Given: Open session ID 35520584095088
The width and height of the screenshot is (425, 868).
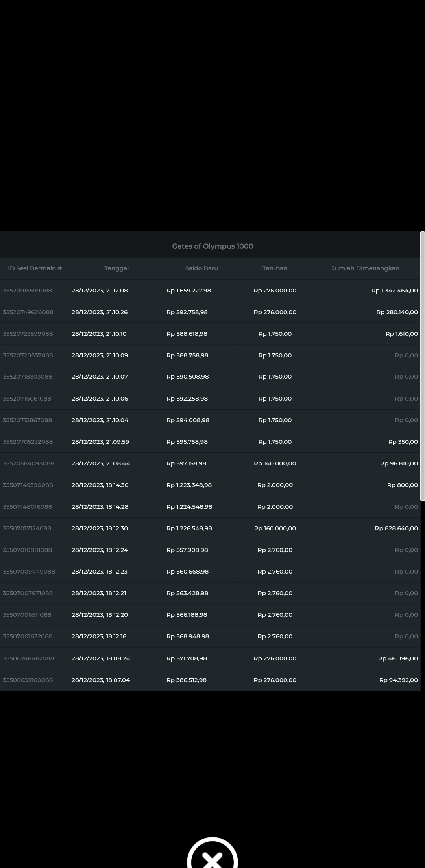Looking at the screenshot, I should 28,463.
